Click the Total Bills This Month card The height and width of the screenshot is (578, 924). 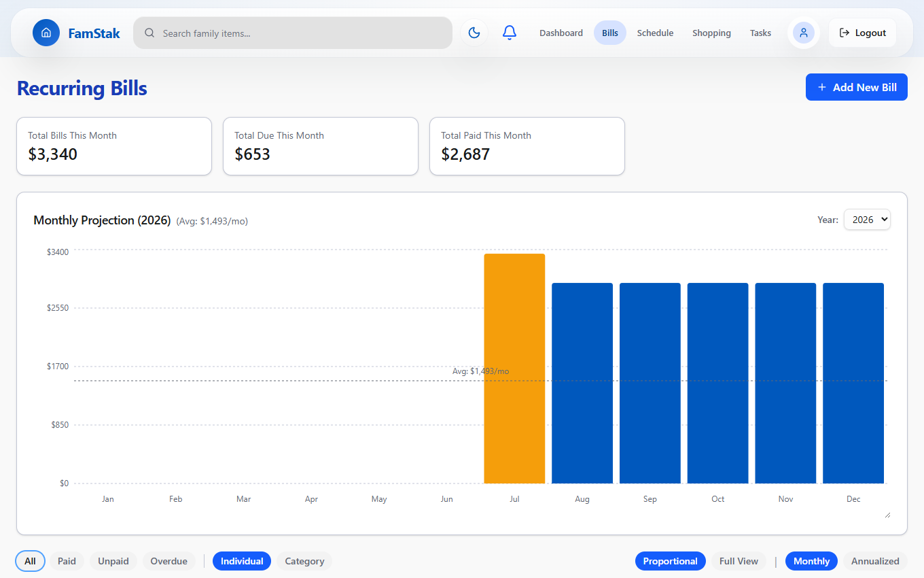(x=114, y=146)
